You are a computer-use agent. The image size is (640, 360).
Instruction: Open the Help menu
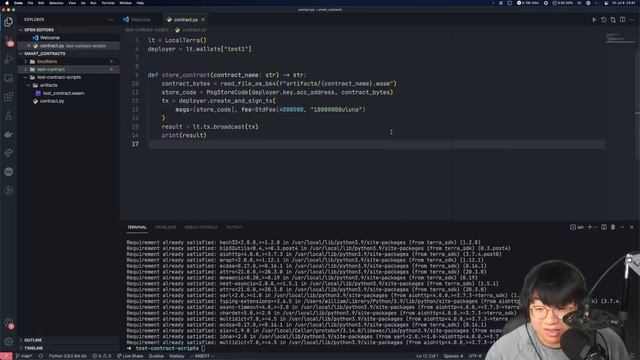[x=140, y=3]
